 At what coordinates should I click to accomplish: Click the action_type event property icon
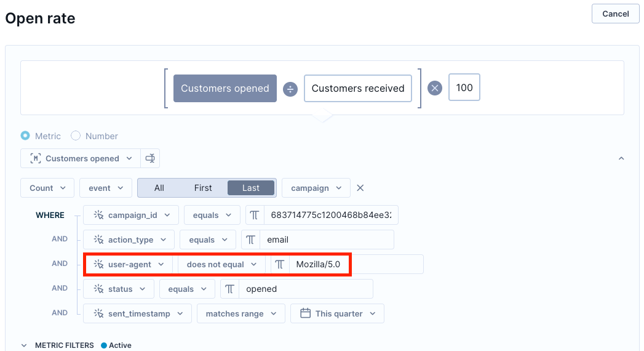98,239
